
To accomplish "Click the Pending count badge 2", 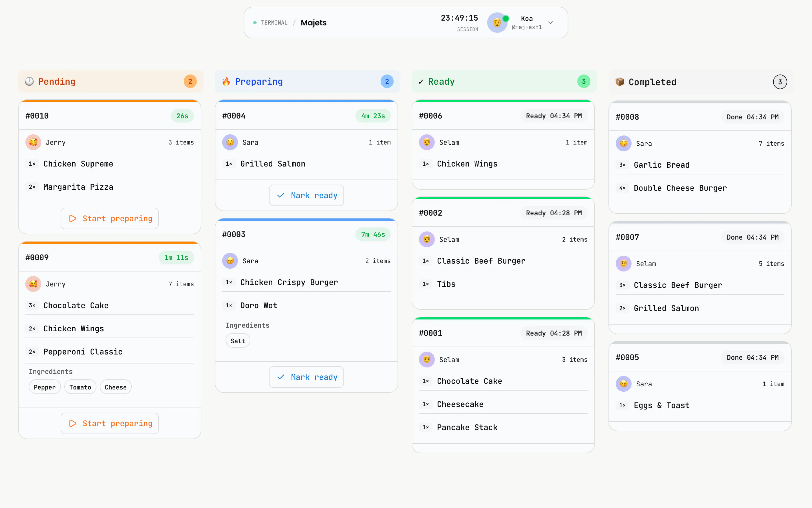I will (x=190, y=81).
